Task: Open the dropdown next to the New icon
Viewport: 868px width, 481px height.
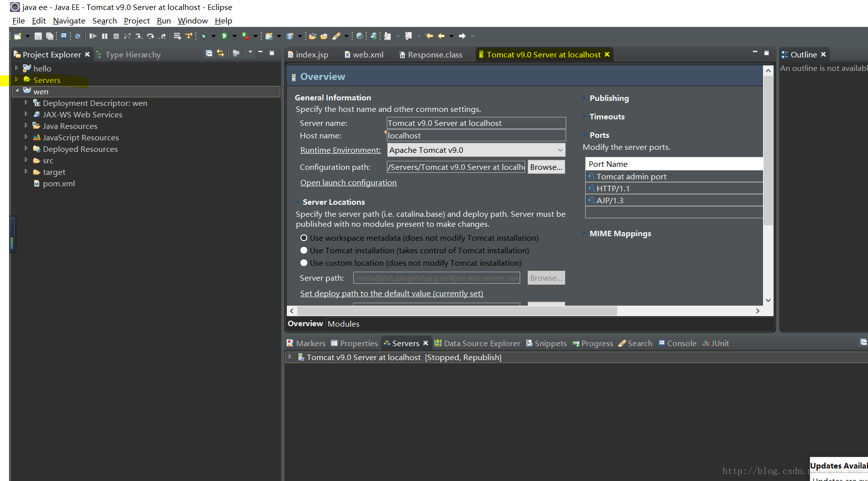Action: (x=27, y=36)
